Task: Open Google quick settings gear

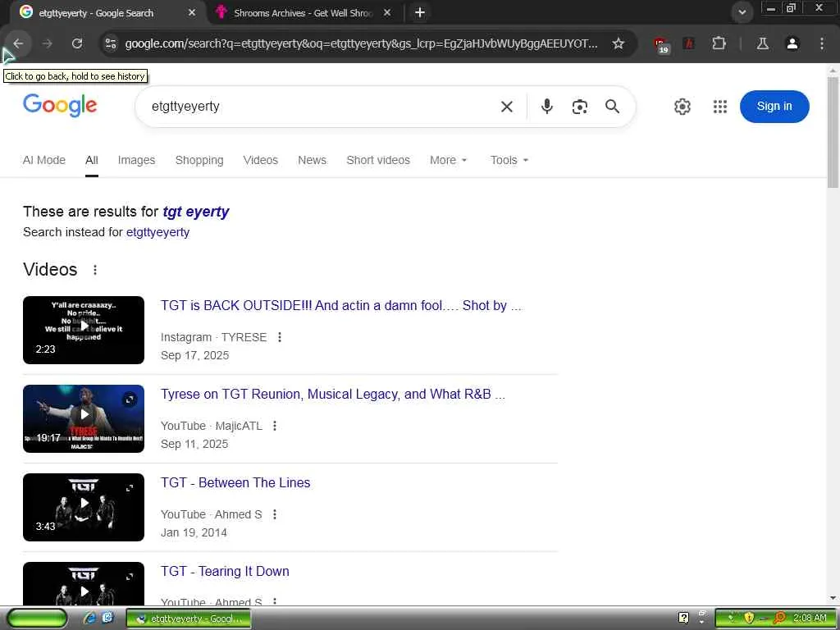Action: [x=682, y=107]
